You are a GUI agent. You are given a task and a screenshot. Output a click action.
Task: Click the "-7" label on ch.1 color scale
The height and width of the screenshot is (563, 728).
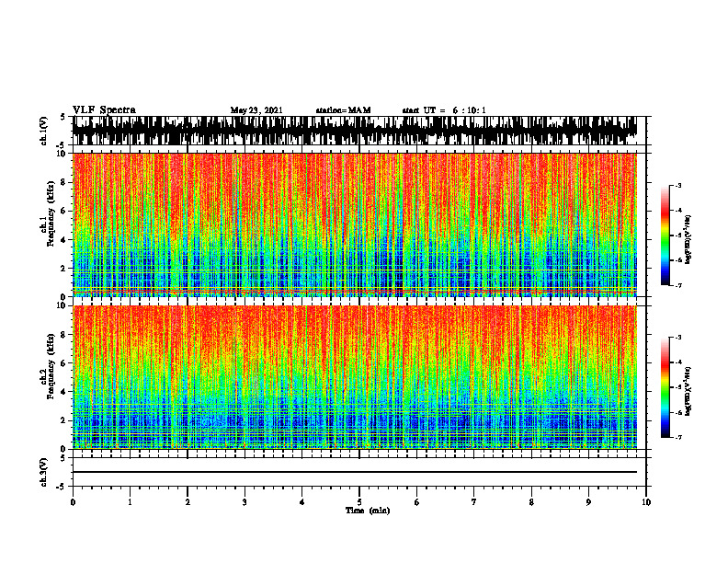(678, 285)
